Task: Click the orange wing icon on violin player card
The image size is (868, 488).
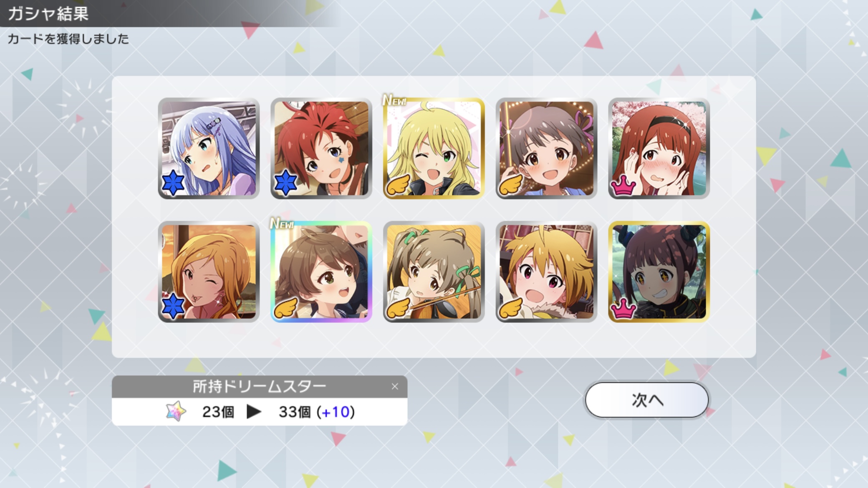Action: tap(398, 308)
